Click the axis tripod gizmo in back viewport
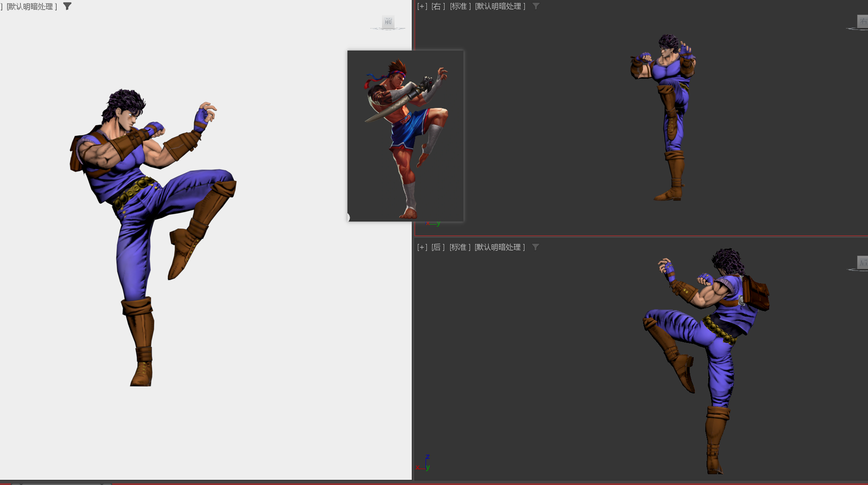Viewport: 868px width, 485px height. pos(425,463)
